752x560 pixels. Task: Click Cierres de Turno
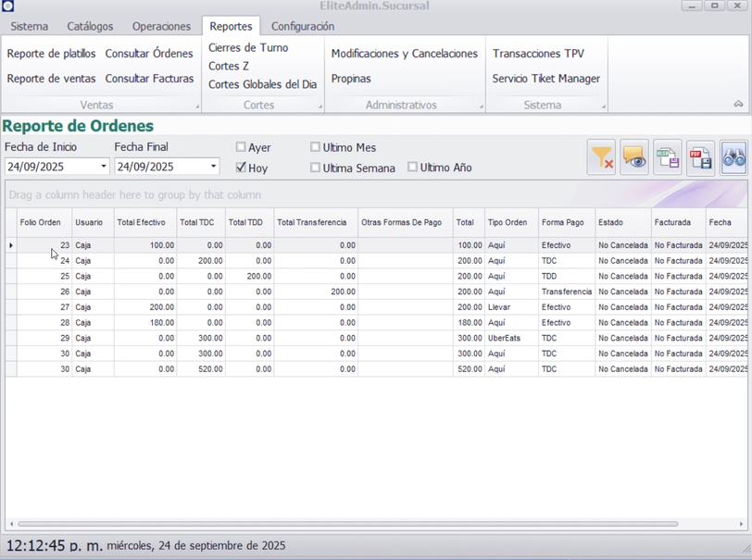[248, 47]
